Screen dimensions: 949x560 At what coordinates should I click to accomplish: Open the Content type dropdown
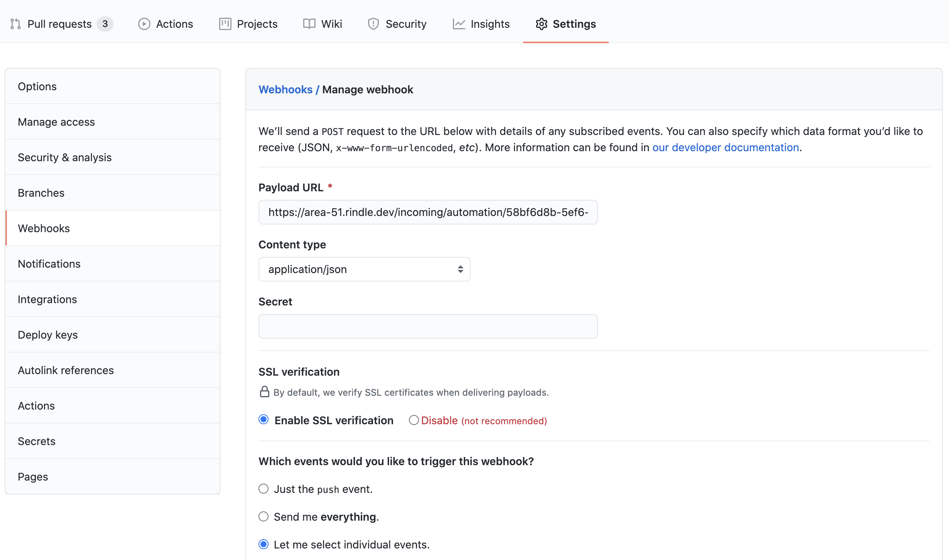point(365,269)
